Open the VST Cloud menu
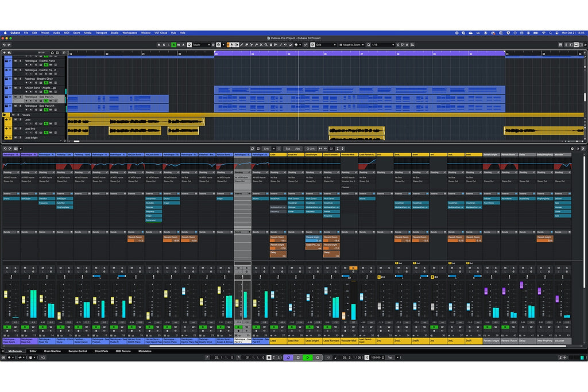 (x=161, y=33)
